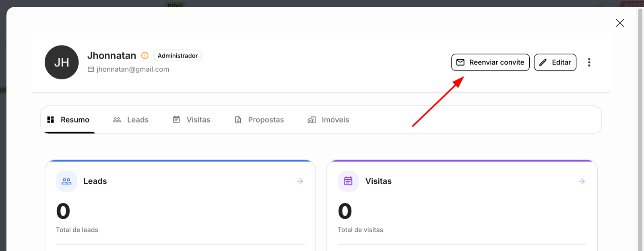Screen dimensions: 644x251
Task: Click the dialog's vertical scrollbar
Action: [x=640, y=129]
